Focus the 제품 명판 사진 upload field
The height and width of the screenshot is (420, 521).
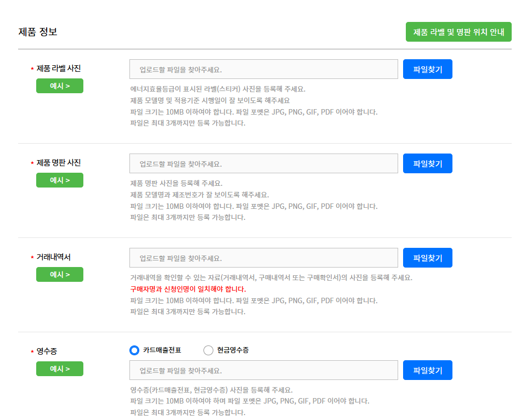click(x=264, y=164)
